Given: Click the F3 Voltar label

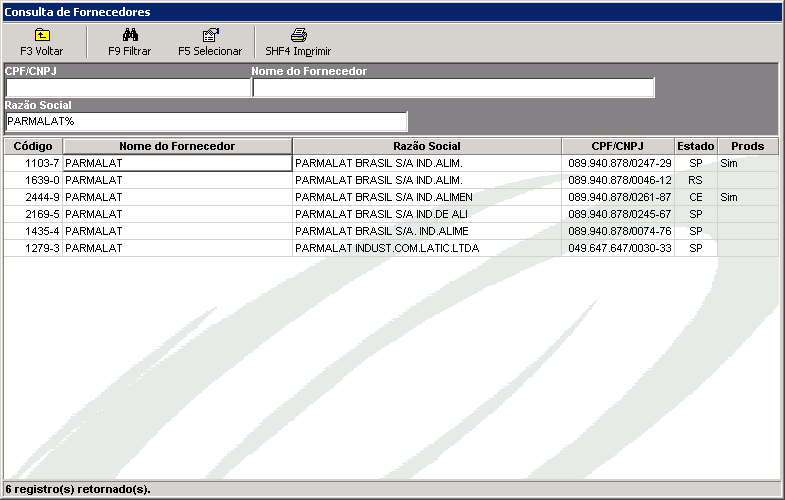Looking at the screenshot, I should coord(42,51).
